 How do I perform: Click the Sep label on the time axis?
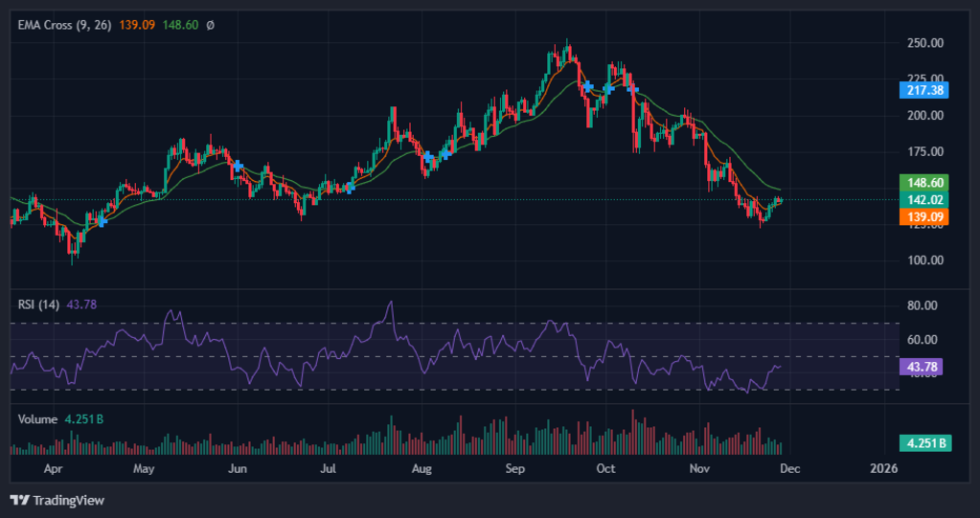tap(516, 469)
